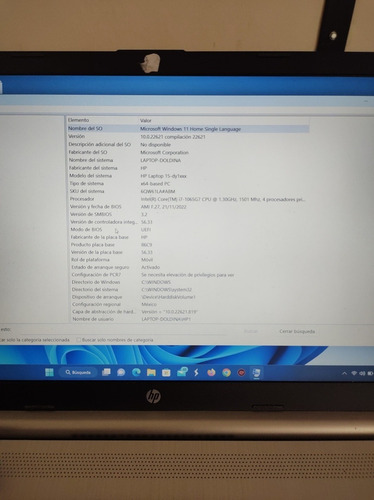Select the 'Versión de SMBIOS' row
The image size is (374, 500).
(189, 214)
